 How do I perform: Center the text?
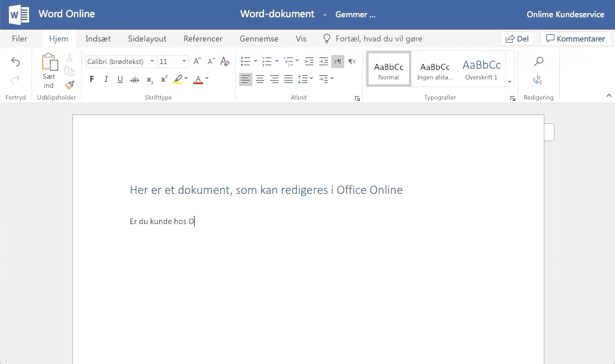259,79
